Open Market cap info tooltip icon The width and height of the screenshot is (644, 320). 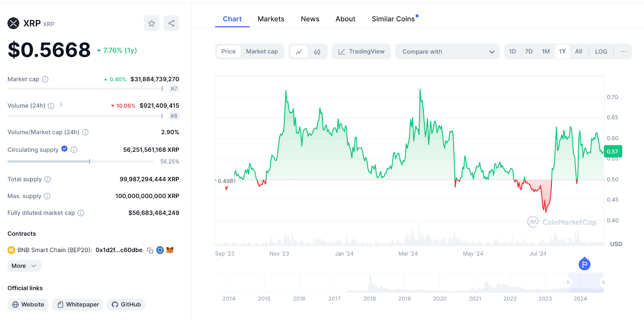pos(45,79)
